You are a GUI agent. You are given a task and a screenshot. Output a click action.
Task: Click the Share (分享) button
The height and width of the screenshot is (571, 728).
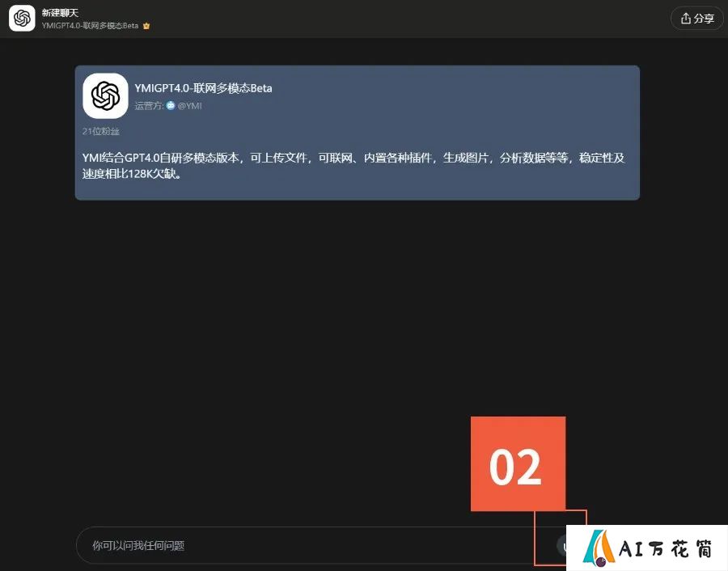click(697, 19)
